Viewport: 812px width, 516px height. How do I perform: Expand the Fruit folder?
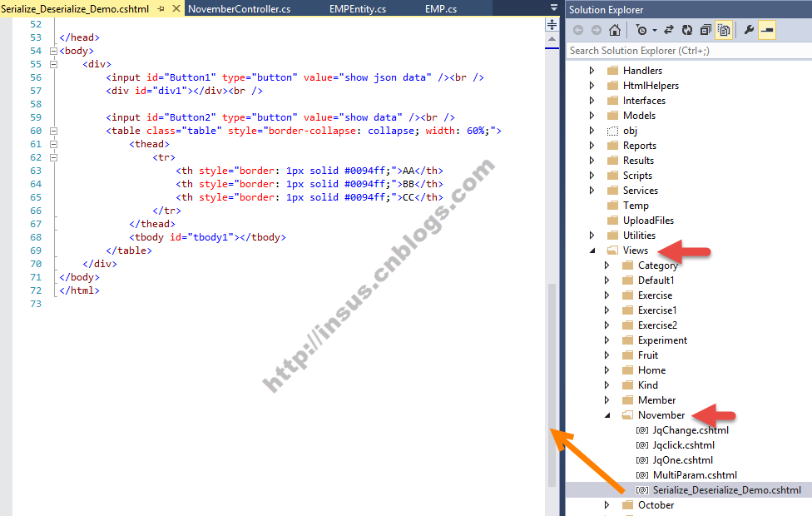607,356
